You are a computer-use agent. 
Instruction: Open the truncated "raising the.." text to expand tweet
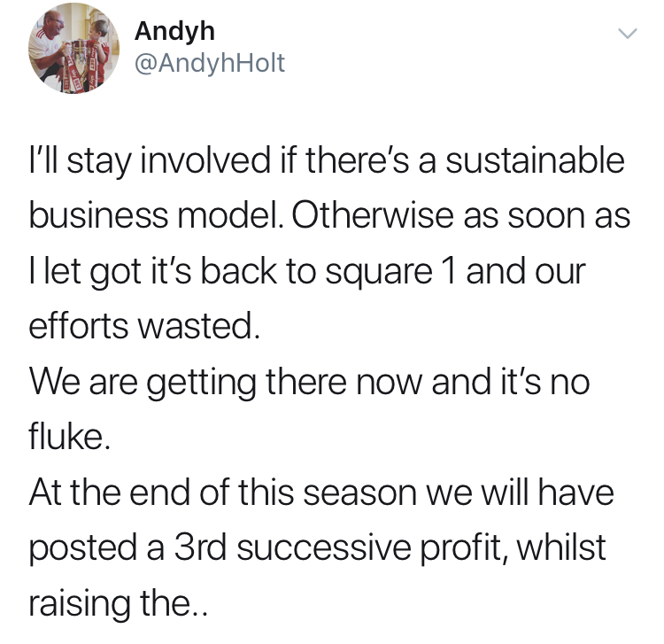[118, 602]
